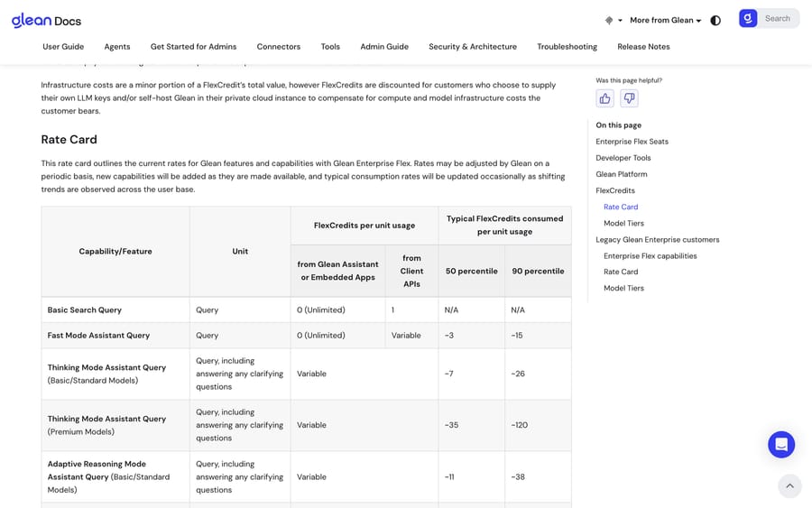Open the diamond icon dropdown in header
Screen dimensions: 812x508
pos(614,20)
